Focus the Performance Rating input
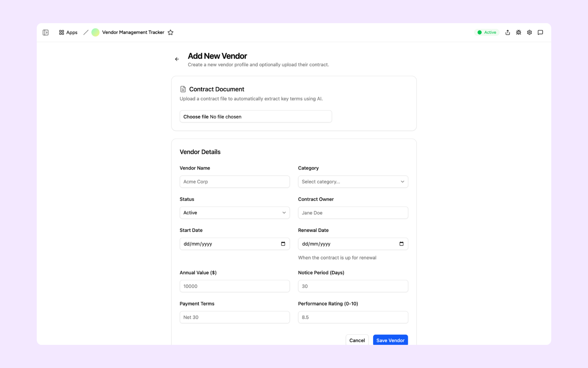The height and width of the screenshot is (368, 588). tap(353, 317)
